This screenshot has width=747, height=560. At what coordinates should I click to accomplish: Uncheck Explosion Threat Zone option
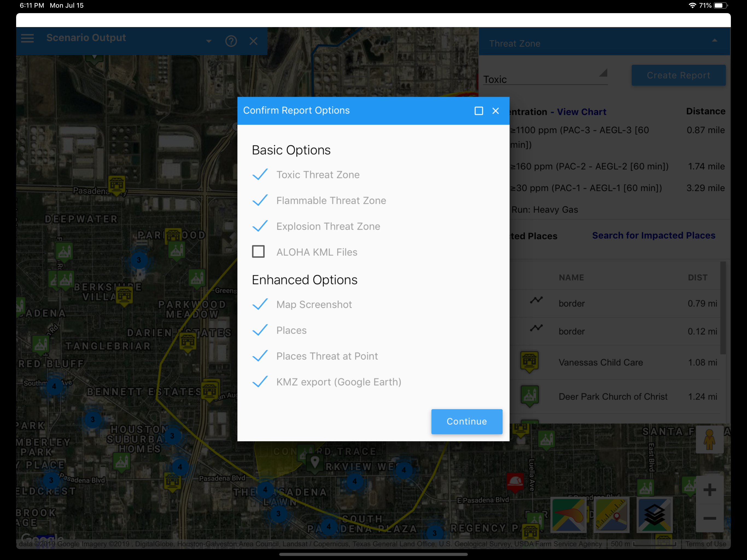(260, 226)
